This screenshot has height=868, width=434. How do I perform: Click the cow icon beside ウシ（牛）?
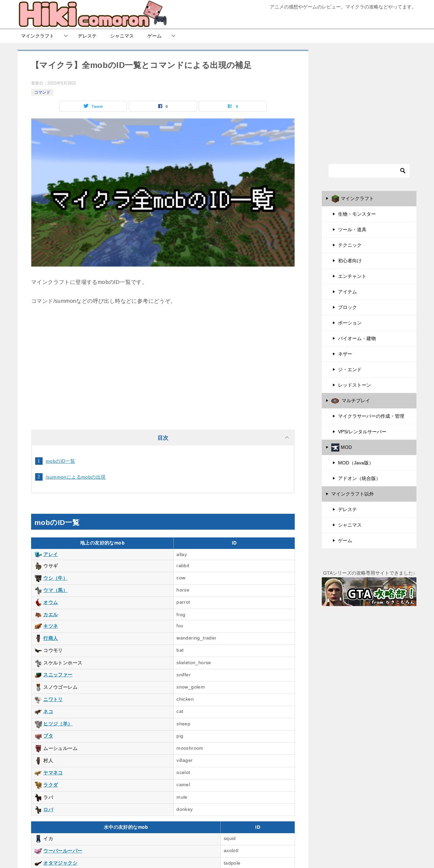(38, 578)
